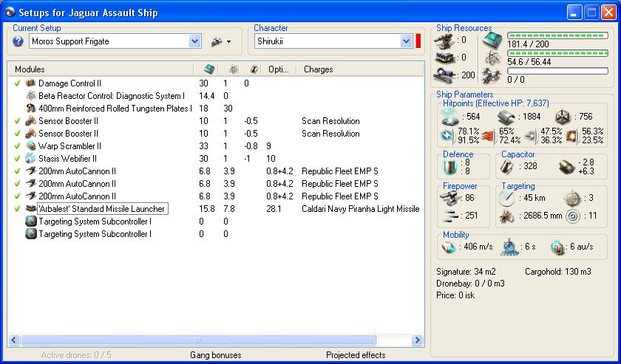Click Caldari Navy Piranha Light Missile charge

(x=361, y=208)
